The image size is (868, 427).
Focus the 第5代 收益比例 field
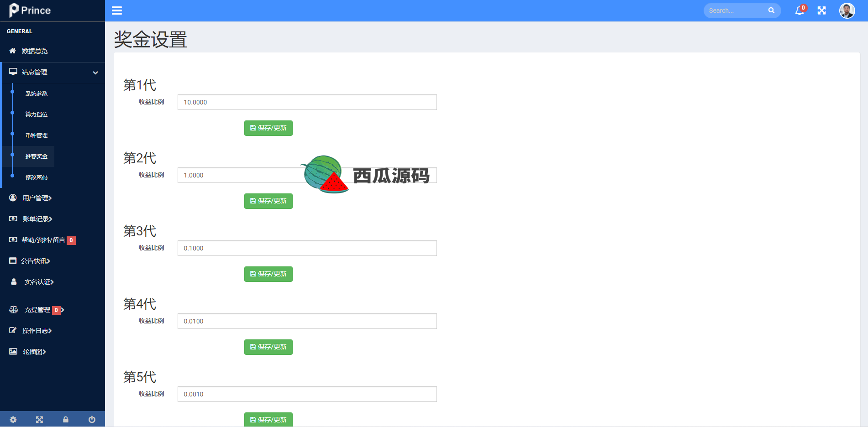point(307,394)
